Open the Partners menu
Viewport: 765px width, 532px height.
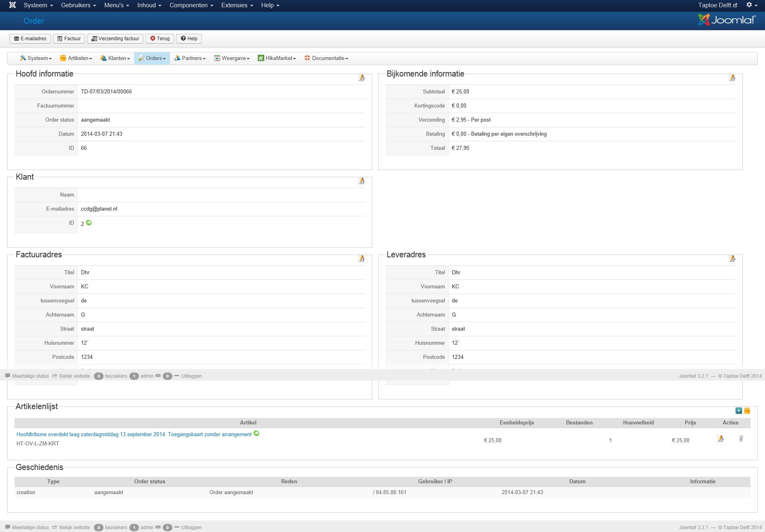click(x=190, y=58)
